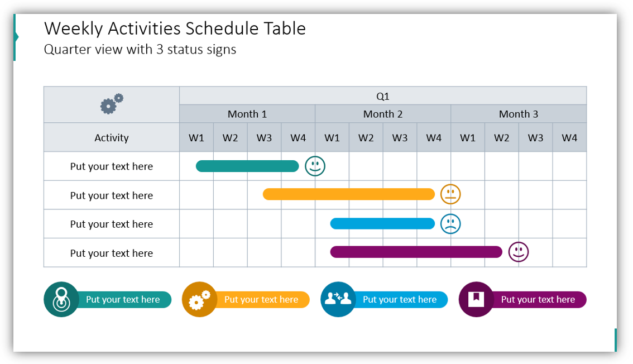Click the purple bookmark legend icon
633x364 pixels.
pyautogui.click(x=476, y=300)
